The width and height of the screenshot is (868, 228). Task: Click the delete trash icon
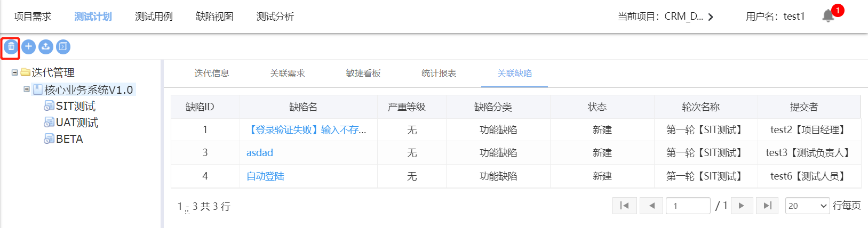[x=11, y=47]
